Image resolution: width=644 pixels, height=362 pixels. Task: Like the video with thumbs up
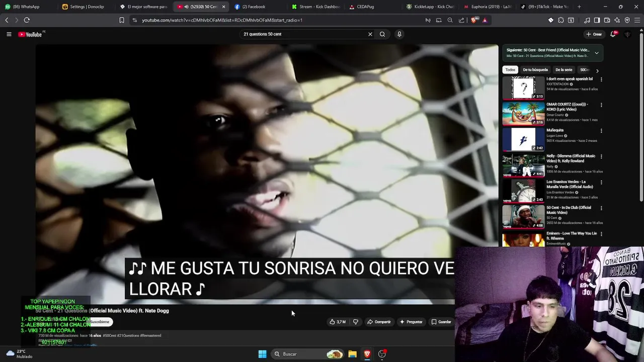pyautogui.click(x=338, y=322)
